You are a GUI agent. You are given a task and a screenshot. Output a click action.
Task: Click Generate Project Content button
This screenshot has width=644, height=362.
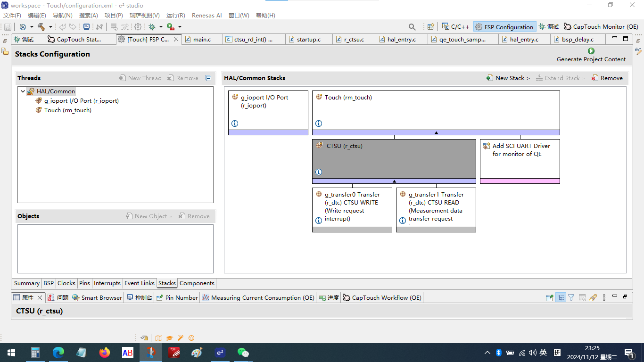coord(591,55)
